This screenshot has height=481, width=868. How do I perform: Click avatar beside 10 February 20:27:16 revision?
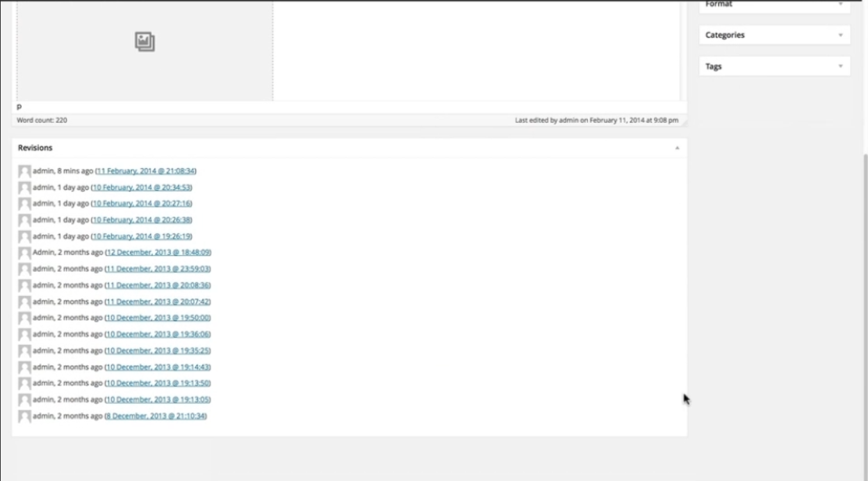(25, 204)
